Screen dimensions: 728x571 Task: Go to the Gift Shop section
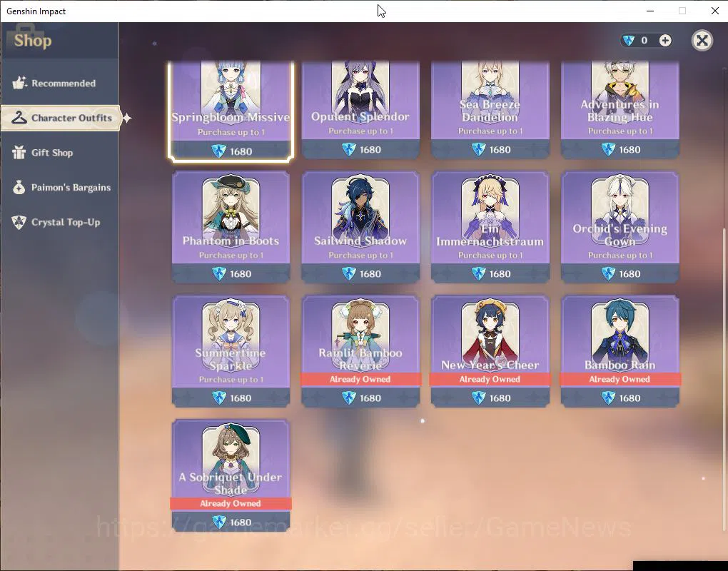pyautogui.click(x=59, y=153)
